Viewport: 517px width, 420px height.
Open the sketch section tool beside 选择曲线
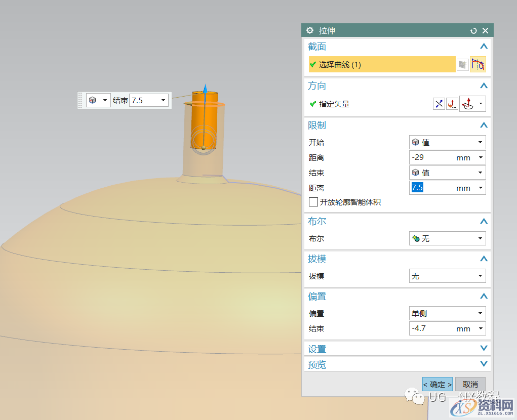tap(462, 64)
